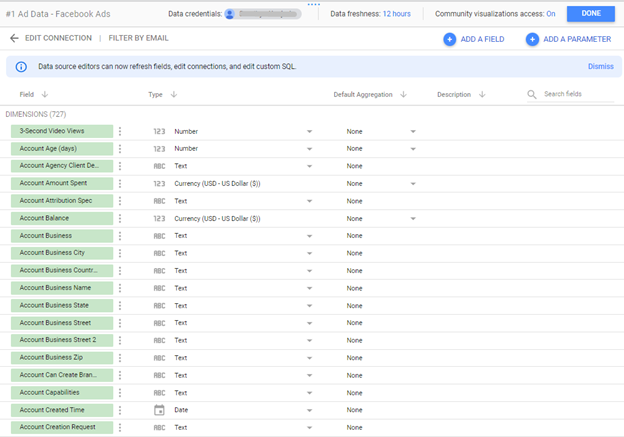Open more options for Account Age (days)

[120, 149]
